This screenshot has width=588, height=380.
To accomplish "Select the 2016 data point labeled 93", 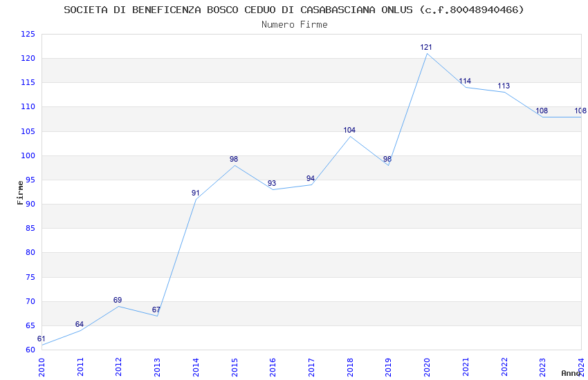I will click(x=272, y=183).
